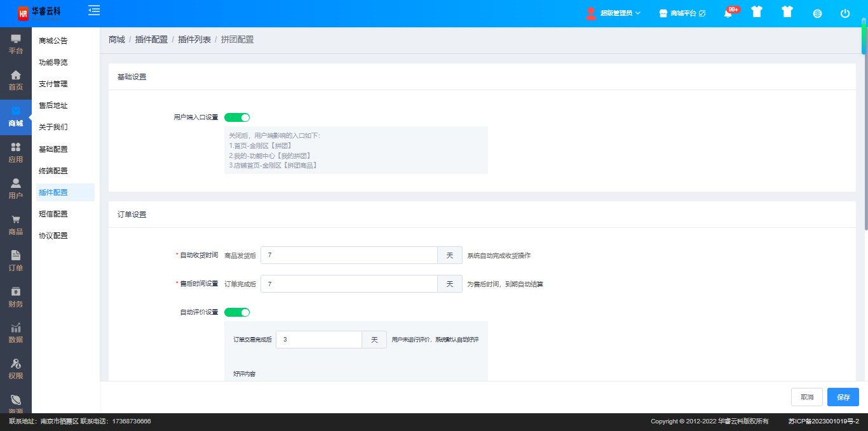Click the 取消 cancel button
This screenshot has height=431, width=868.
coord(806,397)
